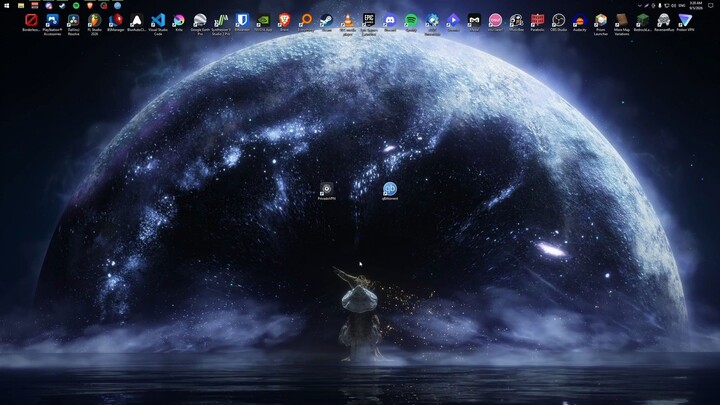Launch the pink osu! desktop shortcut

coord(495,22)
